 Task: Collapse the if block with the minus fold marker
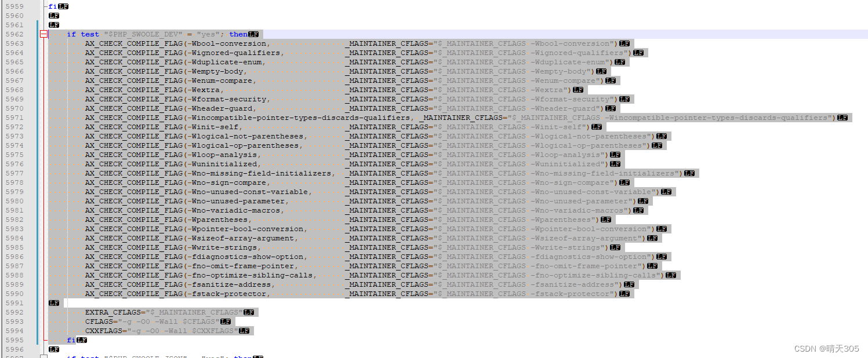[44, 34]
